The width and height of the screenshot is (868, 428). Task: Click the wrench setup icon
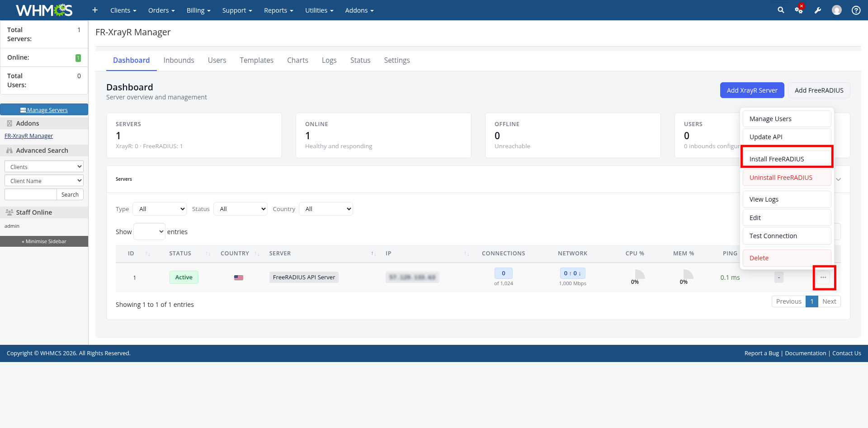[818, 10]
